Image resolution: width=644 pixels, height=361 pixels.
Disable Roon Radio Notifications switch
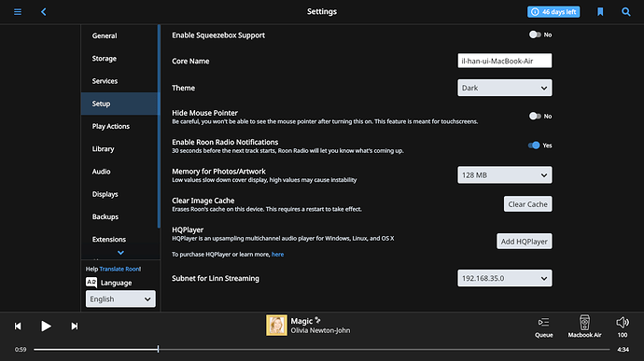click(x=534, y=146)
